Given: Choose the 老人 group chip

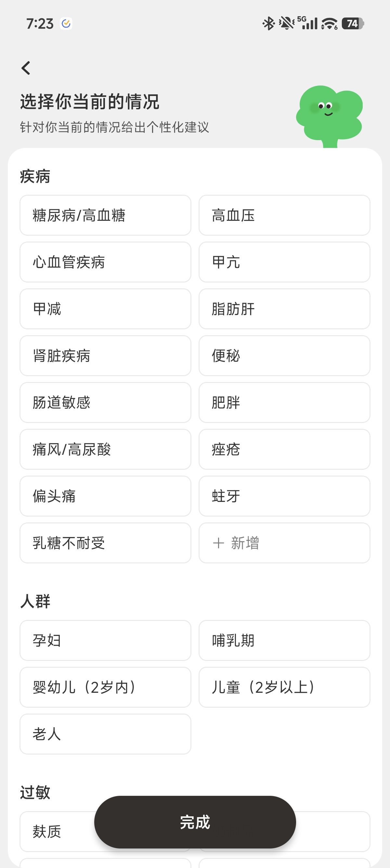Looking at the screenshot, I should click(x=105, y=734).
